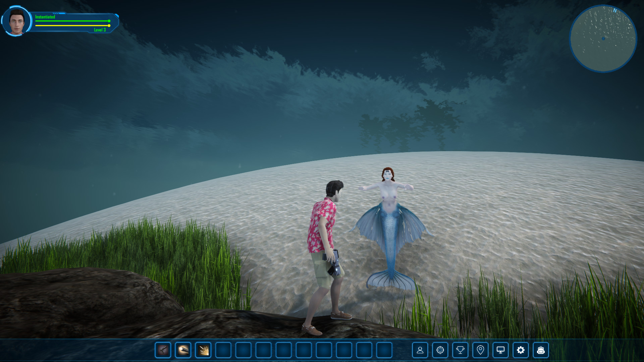Click the player portrait avatar
644x362 pixels.
click(x=16, y=21)
